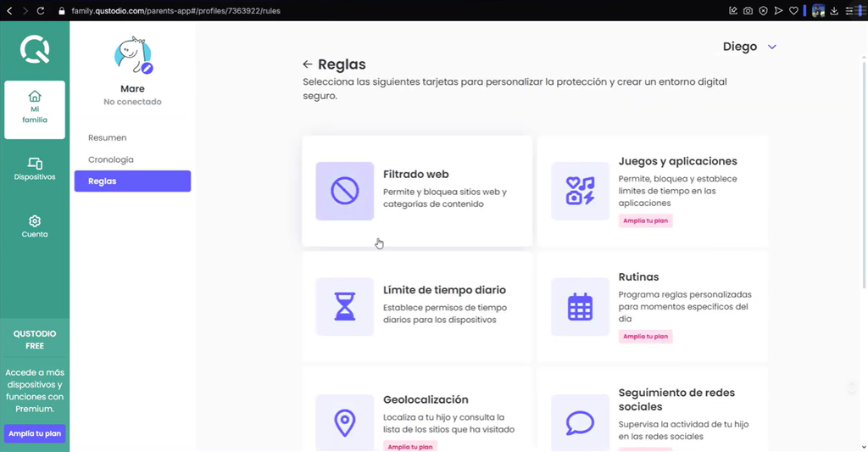Click the Juegos y aplicaciones icon tile
This screenshot has width=868, height=452.
tap(580, 191)
